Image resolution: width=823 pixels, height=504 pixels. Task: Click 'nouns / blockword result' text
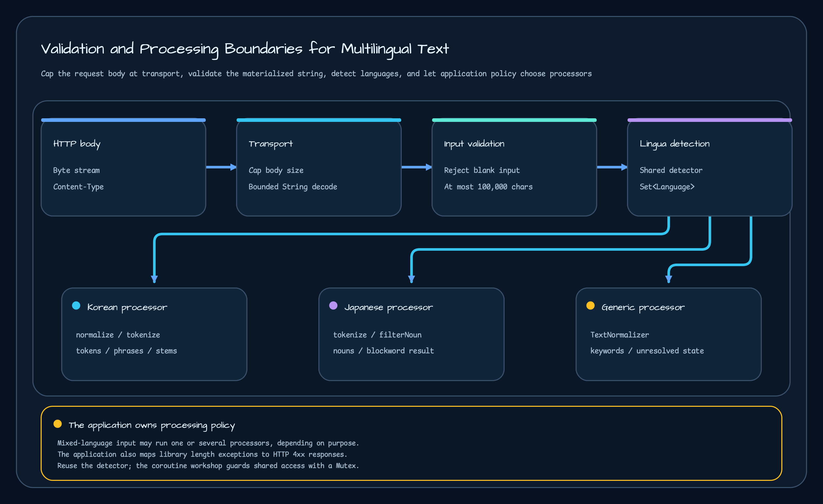(x=383, y=351)
